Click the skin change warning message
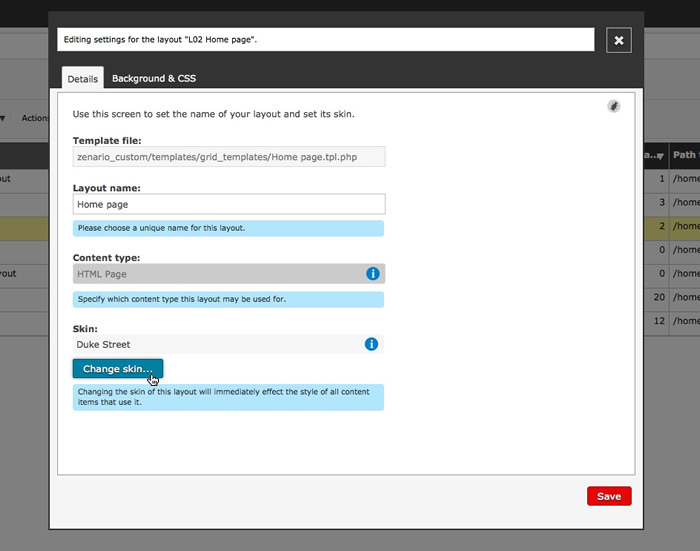 tap(229, 397)
